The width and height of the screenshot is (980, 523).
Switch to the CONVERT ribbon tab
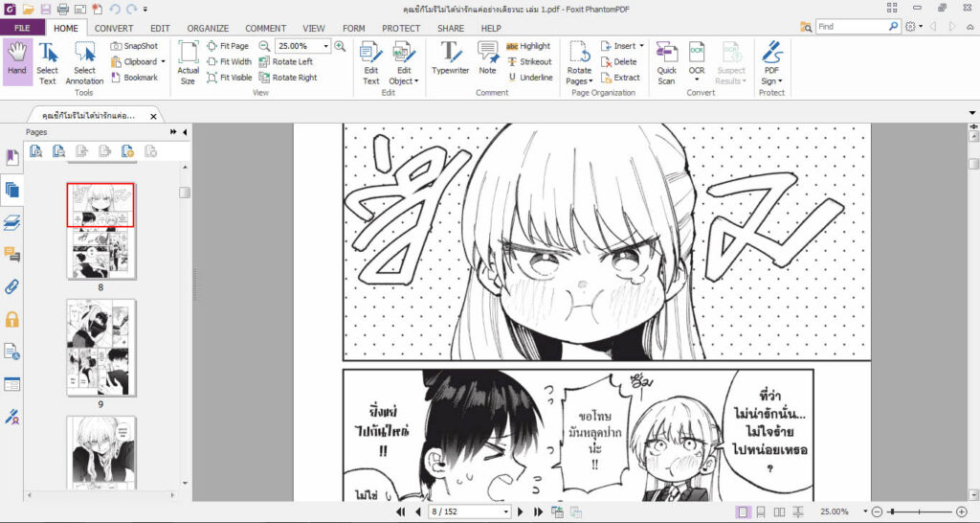click(114, 28)
